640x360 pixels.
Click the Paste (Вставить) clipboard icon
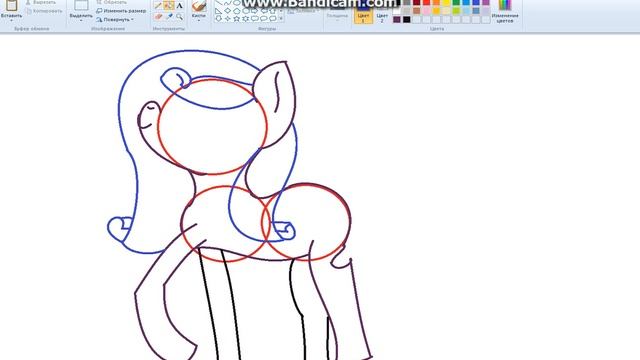pyautogui.click(x=11, y=5)
